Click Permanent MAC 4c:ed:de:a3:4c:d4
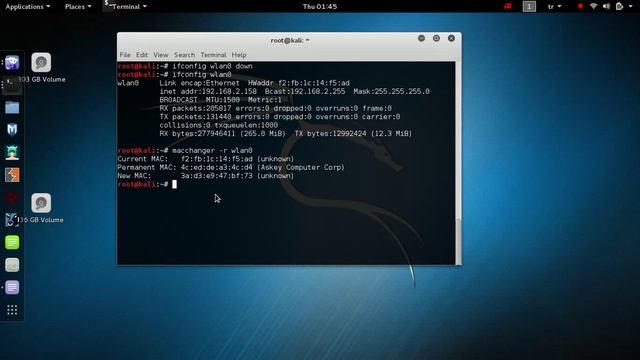 (x=216, y=167)
